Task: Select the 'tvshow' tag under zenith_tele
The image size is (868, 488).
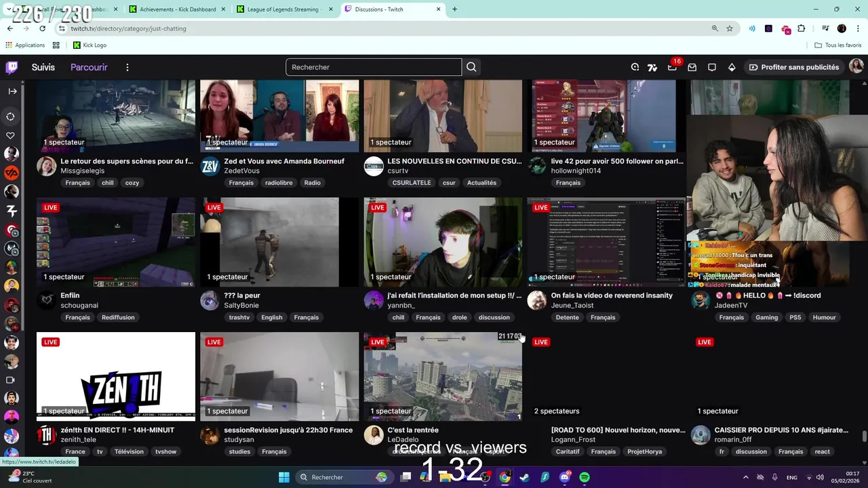Action: tap(165, 451)
